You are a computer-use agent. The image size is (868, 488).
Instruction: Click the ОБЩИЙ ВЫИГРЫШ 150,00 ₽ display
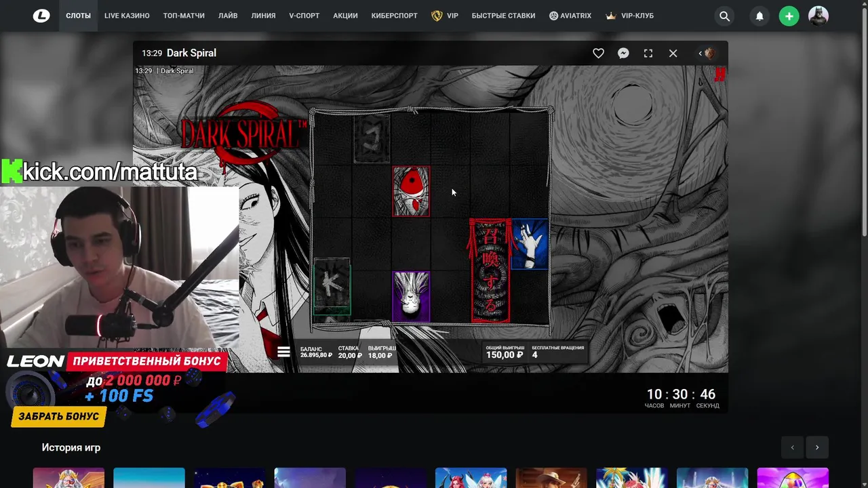[x=505, y=352]
